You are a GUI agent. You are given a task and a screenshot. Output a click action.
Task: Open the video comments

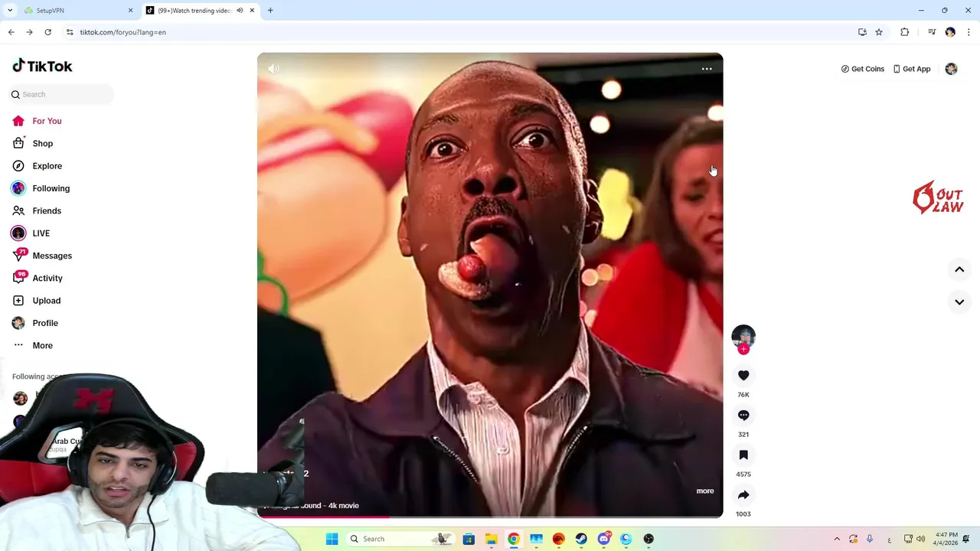coord(743,415)
